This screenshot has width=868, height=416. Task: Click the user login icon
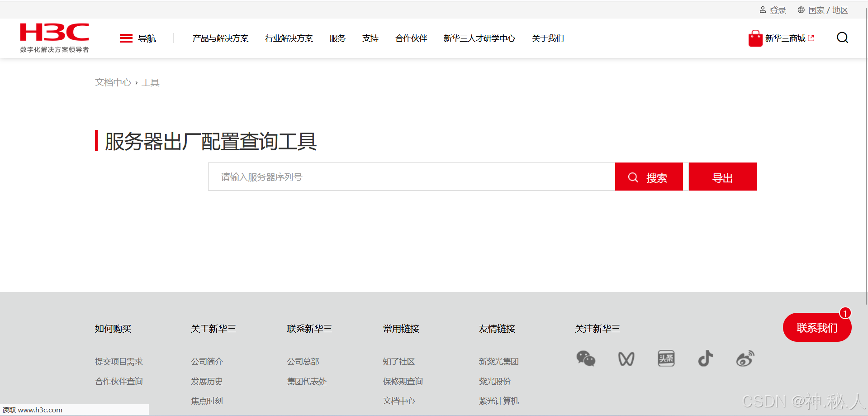[763, 10]
